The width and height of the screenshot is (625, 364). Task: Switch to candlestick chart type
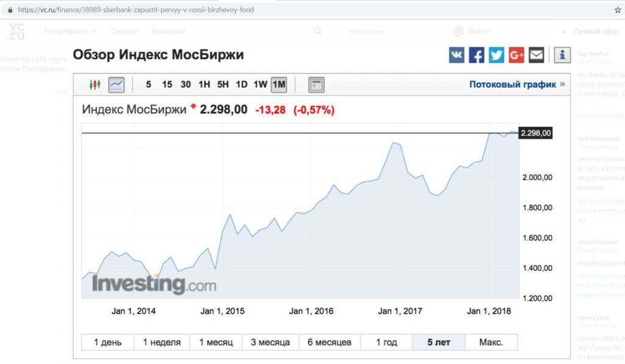pyautogui.click(x=95, y=85)
